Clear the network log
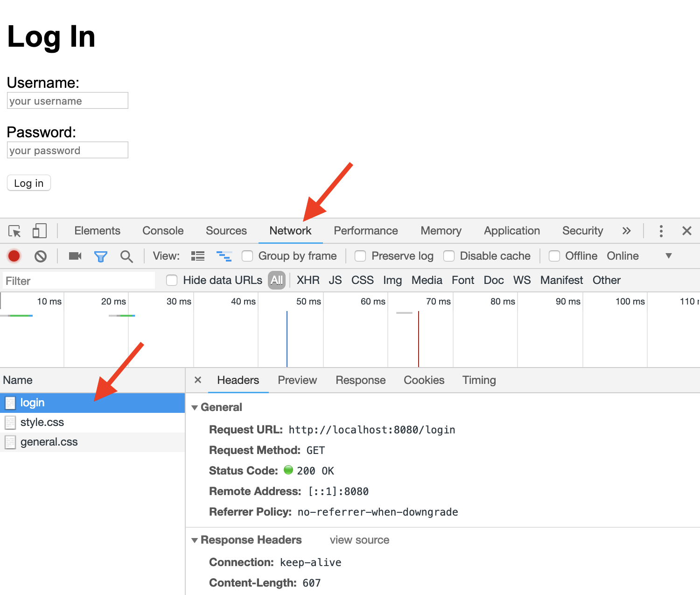The width and height of the screenshot is (700, 595). point(41,256)
